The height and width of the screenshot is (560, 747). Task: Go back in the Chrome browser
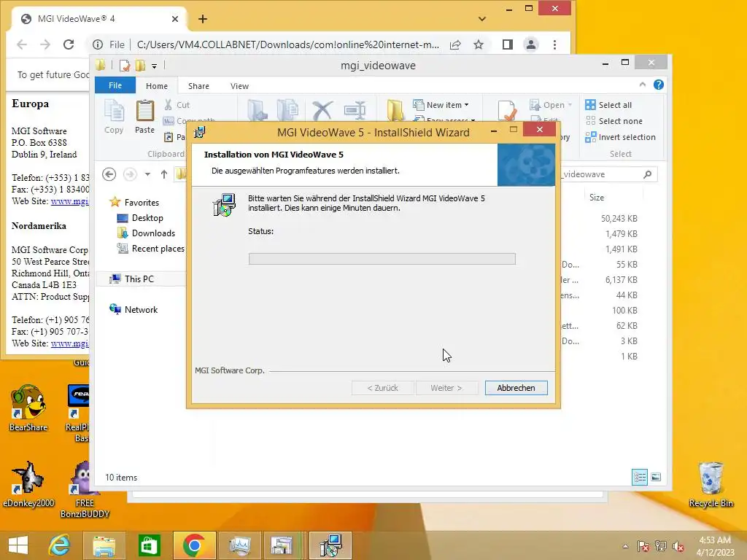click(22, 44)
